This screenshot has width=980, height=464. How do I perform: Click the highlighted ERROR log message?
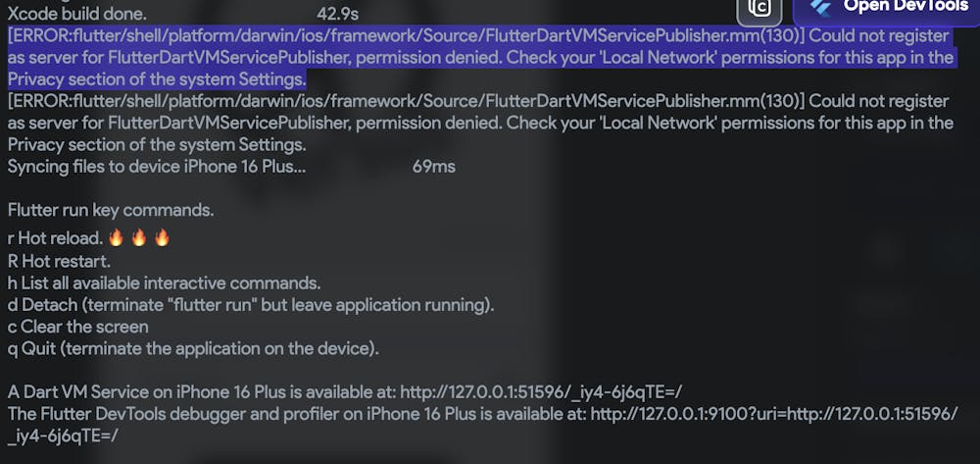click(x=480, y=58)
